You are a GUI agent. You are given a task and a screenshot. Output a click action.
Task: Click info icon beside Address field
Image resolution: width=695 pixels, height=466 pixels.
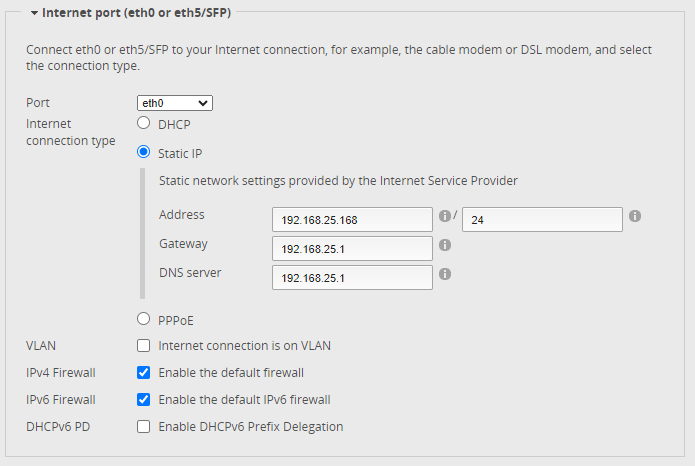pyautogui.click(x=445, y=216)
